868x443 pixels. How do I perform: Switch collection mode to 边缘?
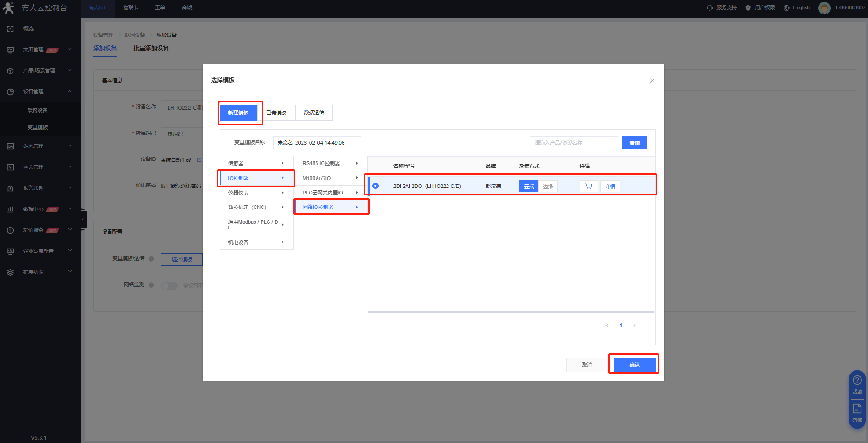click(548, 187)
